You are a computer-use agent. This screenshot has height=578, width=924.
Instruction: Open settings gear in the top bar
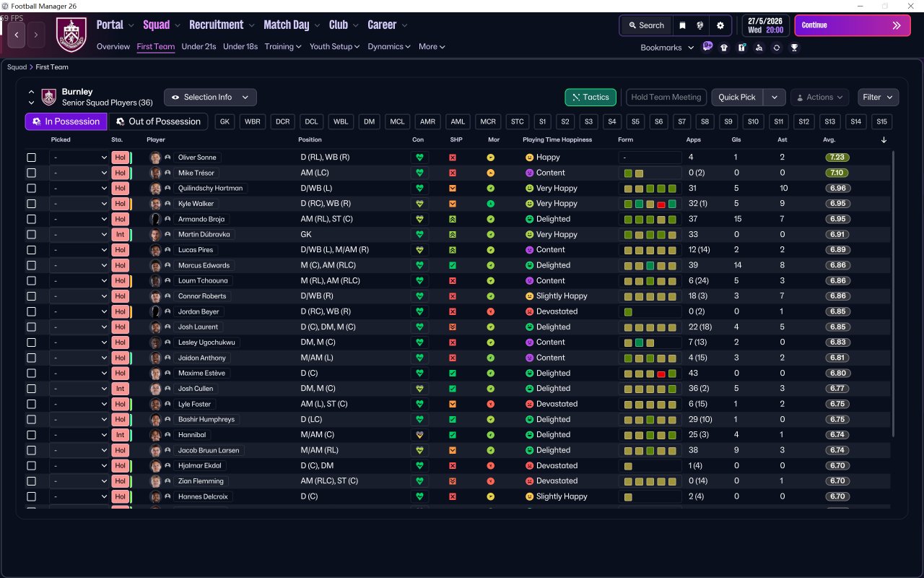coord(720,25)
